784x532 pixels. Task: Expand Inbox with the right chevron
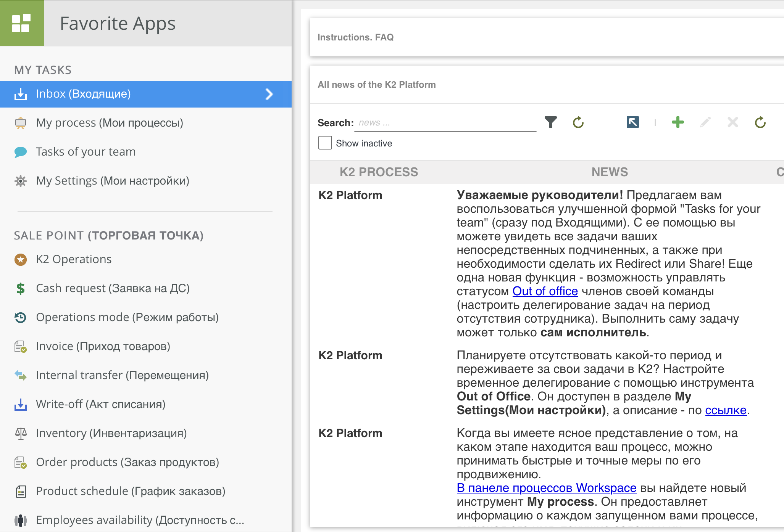coord(269,94)
